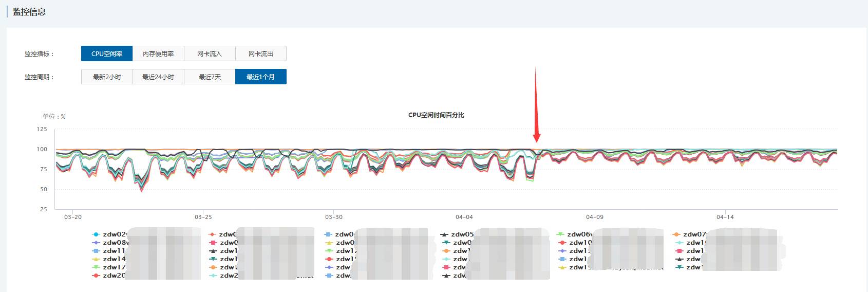Screen dimensions: 868x292
Task: Toggle the zdw20 red circle legend entry
Action: (x=96, y=276)
